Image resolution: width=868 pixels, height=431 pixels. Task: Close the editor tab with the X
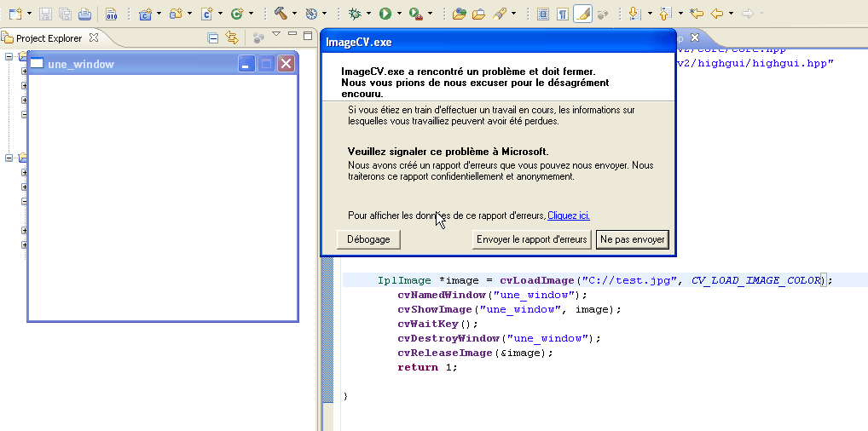coord(695,37)
